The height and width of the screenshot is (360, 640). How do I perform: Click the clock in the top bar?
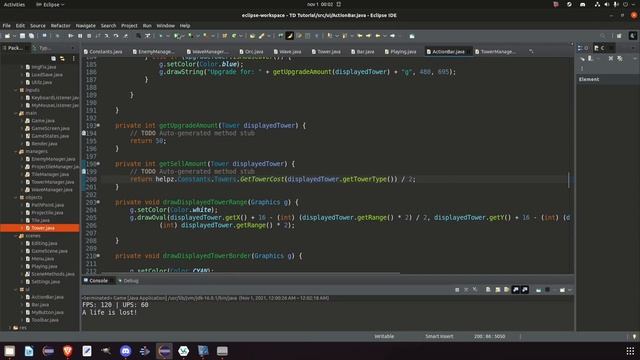(320, 4)
